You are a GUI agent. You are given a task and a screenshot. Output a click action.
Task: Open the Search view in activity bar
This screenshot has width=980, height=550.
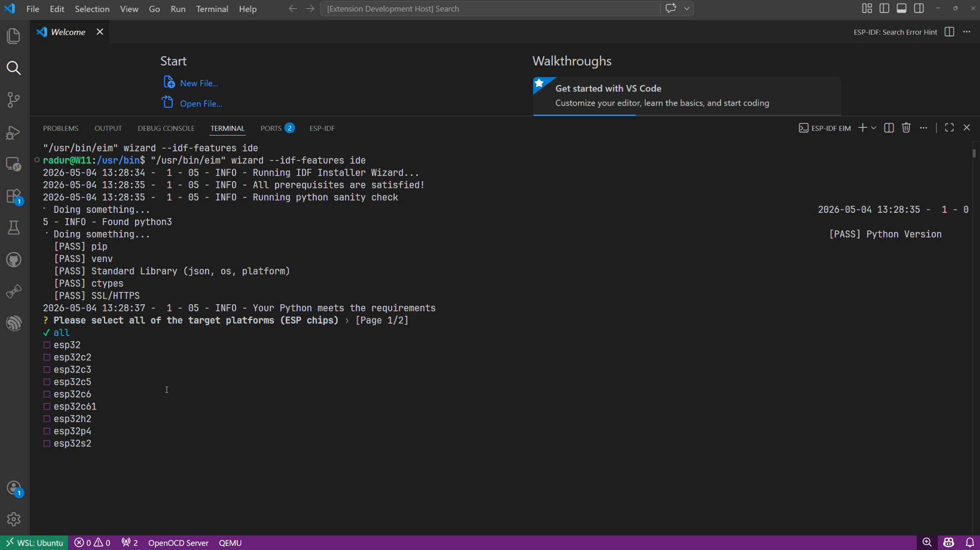tap(14, 68)
